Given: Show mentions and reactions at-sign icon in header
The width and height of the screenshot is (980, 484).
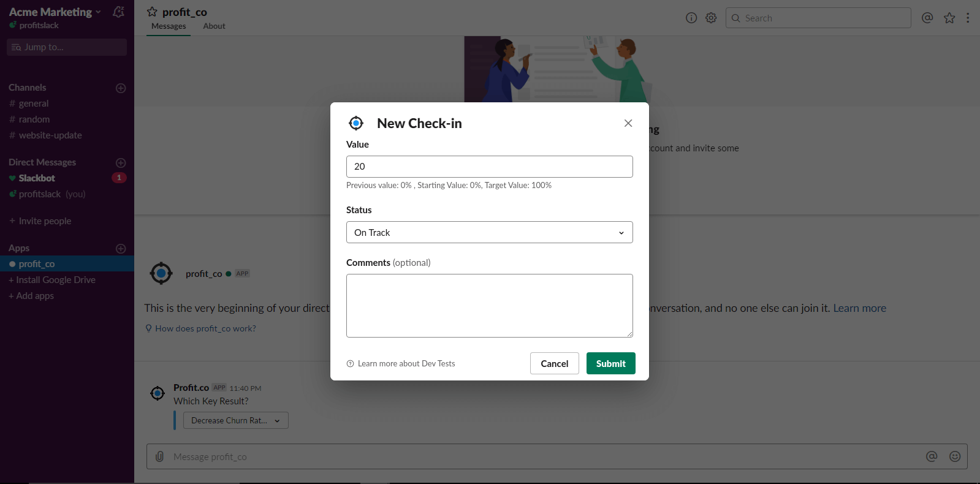Looking at the screenshot, I should click(927, 18).
